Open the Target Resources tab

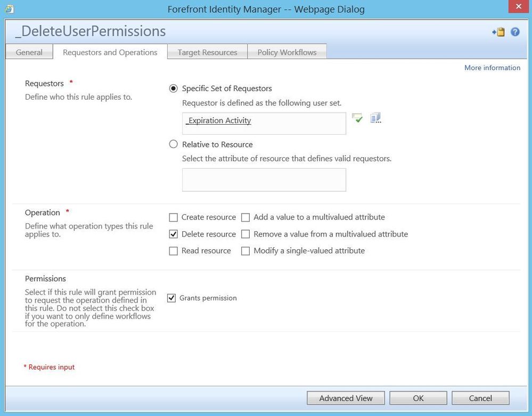[x=207, y=52]
